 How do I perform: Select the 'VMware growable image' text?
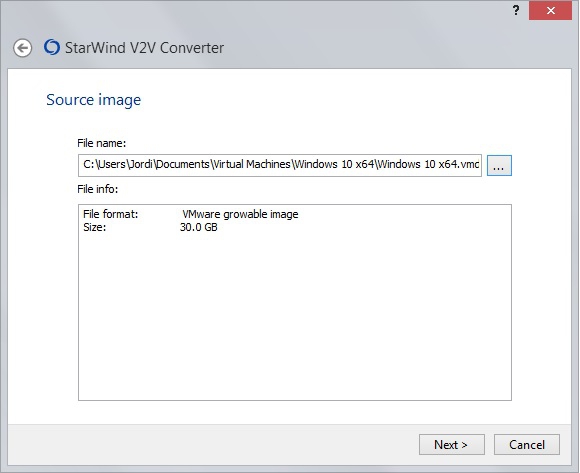[240, 214]
